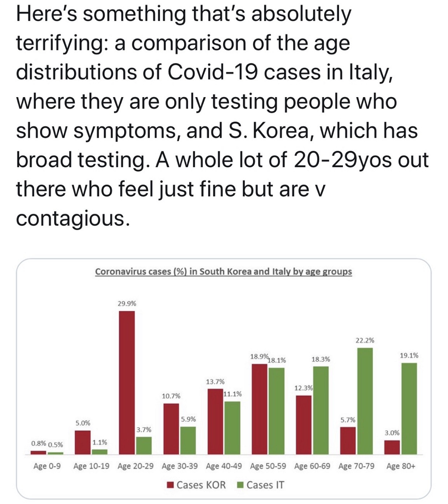The width and height of the screenshot is (448, 504).
Task: Select the green 22.2% bar for Age 70-79
Action: click(x=365, y=401)
